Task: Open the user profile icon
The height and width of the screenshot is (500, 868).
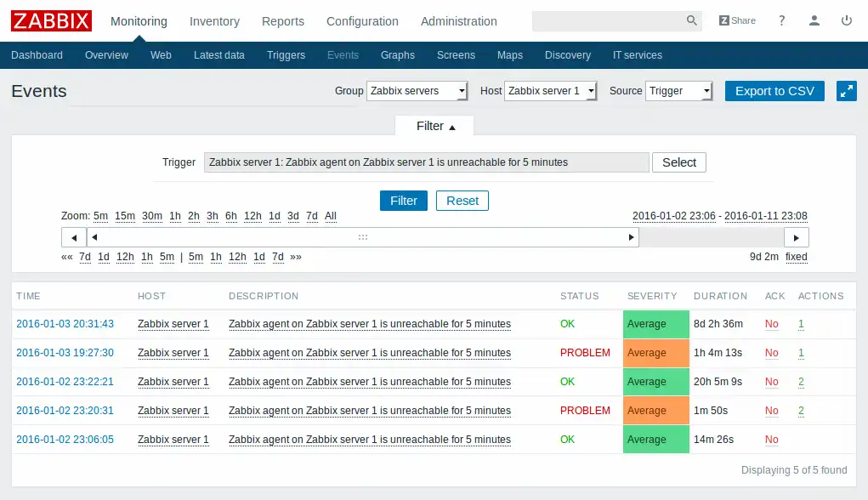Action: coord(814,20)
